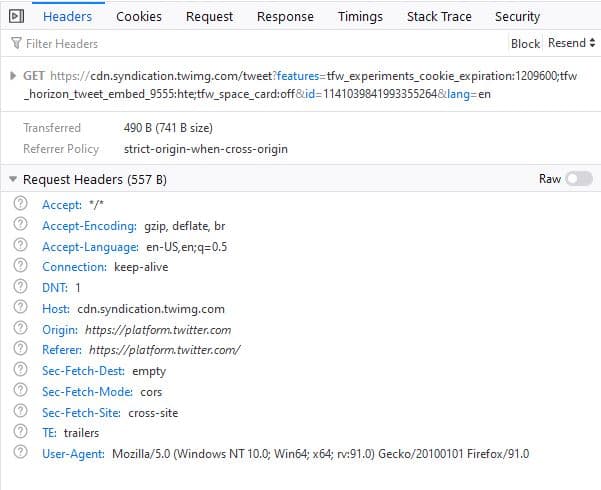Switch to the Timings tab
Viewport: 601px width, 490px height.
(360, 16)
